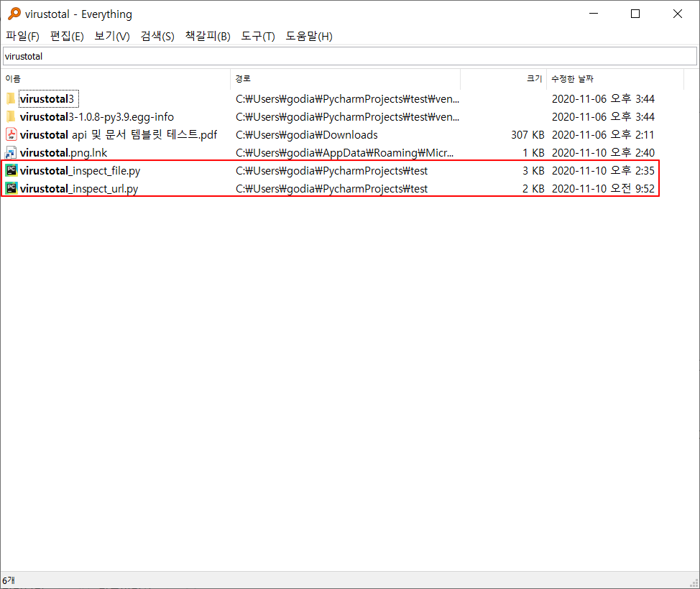The width and height of the screenshot is (700, 589).
Task: Sort results by 이름 column header
Action: pyautogui.click(x=116, y=78)
